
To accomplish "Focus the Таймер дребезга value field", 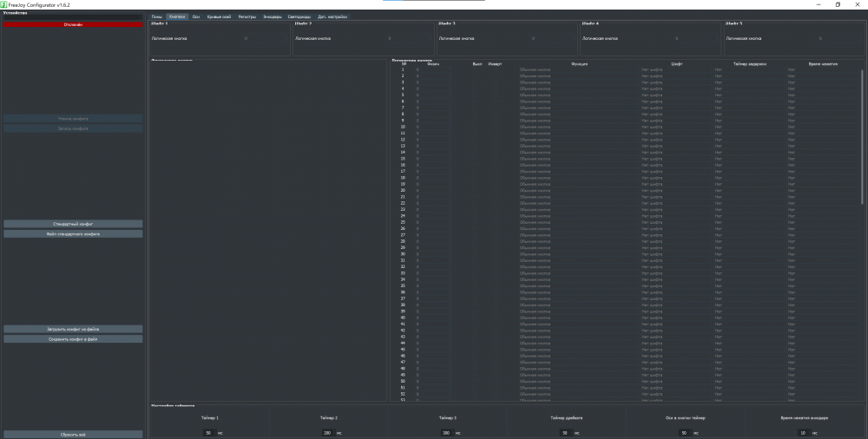I will click(565, 432).
